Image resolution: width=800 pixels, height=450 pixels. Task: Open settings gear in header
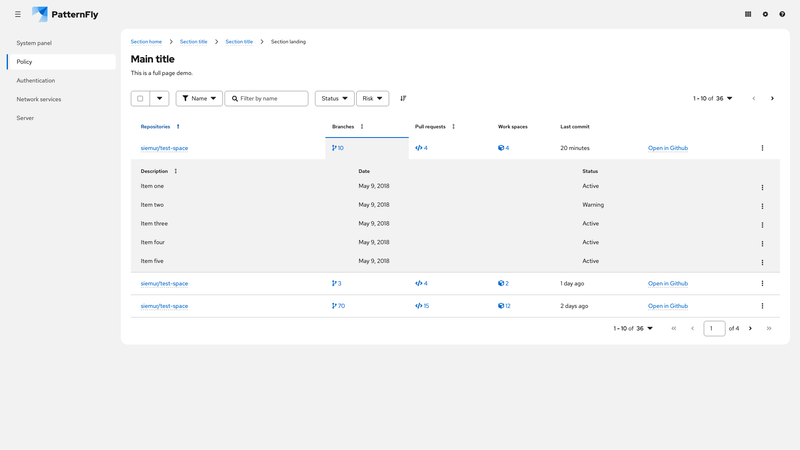point(765,14)
